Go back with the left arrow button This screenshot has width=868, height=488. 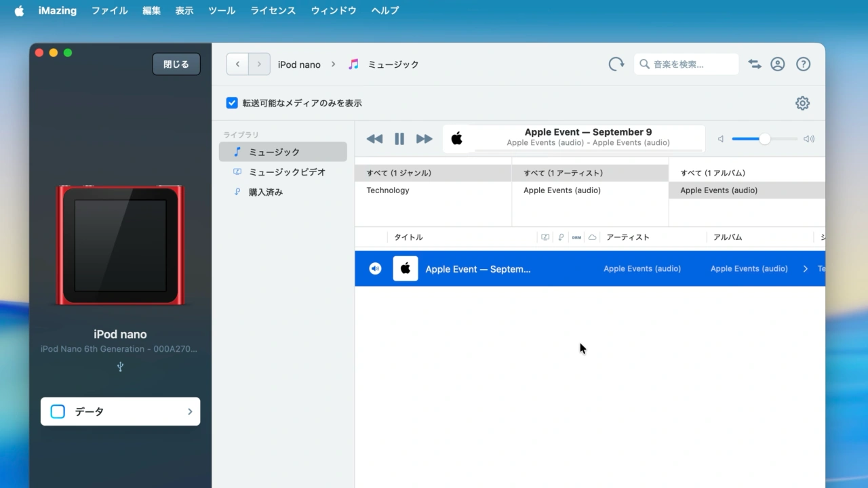pyautogui.click(x=237, y=64)
